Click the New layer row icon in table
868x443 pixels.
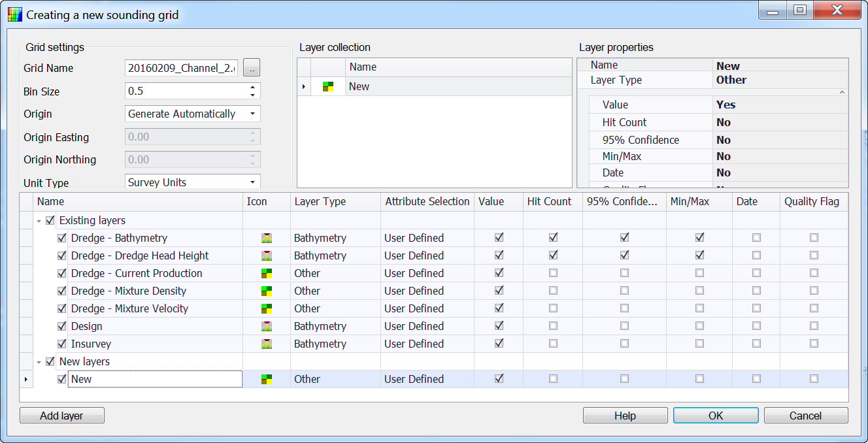(x=266, y=379)
